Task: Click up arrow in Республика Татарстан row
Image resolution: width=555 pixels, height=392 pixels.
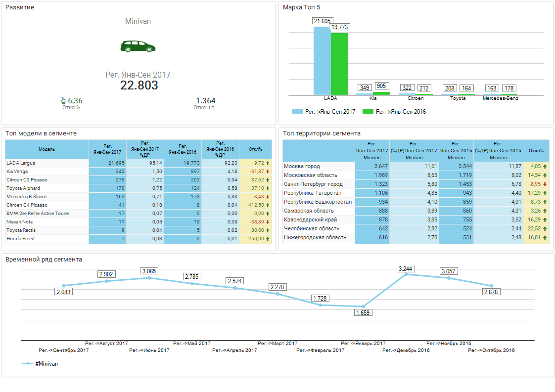Action: point(545,193)
